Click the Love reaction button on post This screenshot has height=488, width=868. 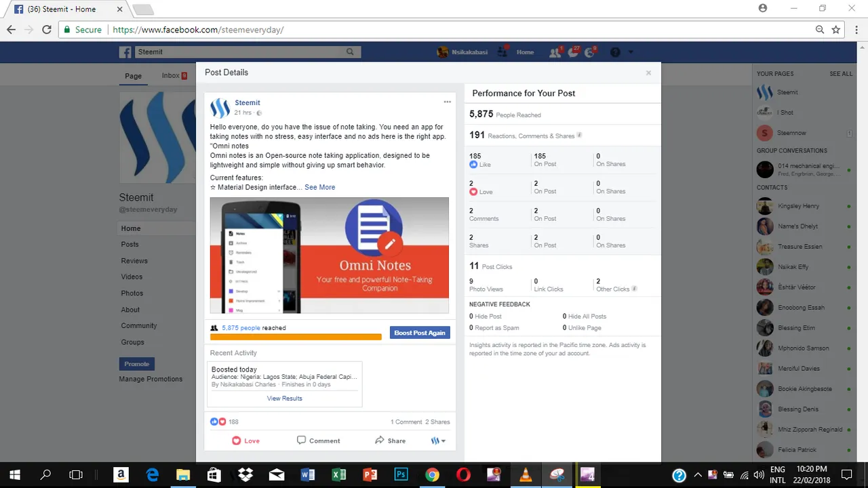pos(245,441)
